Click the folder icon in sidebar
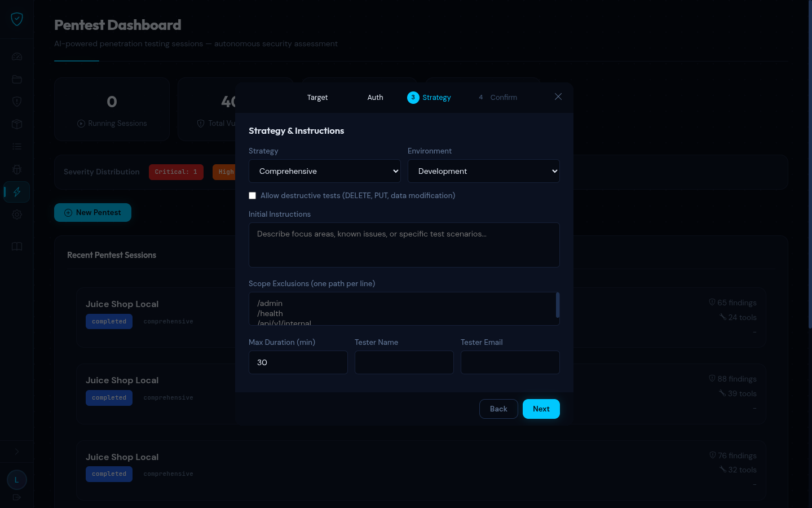The image size is (812, 508). (17, 79)
